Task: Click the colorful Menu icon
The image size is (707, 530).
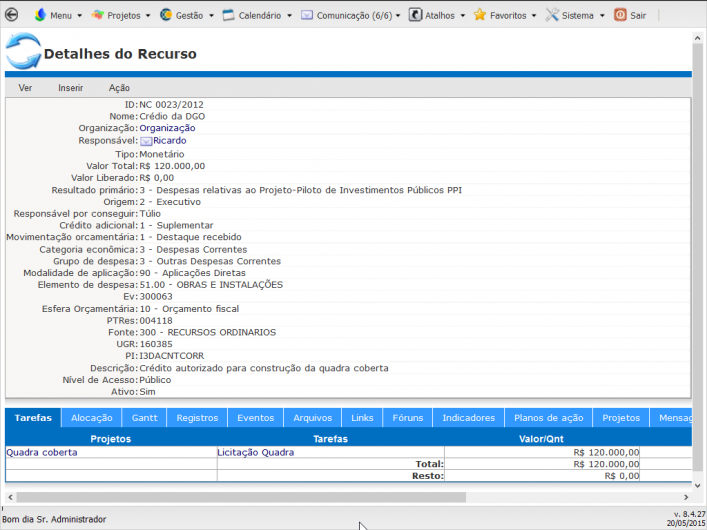Action: [x=40, y=15]
